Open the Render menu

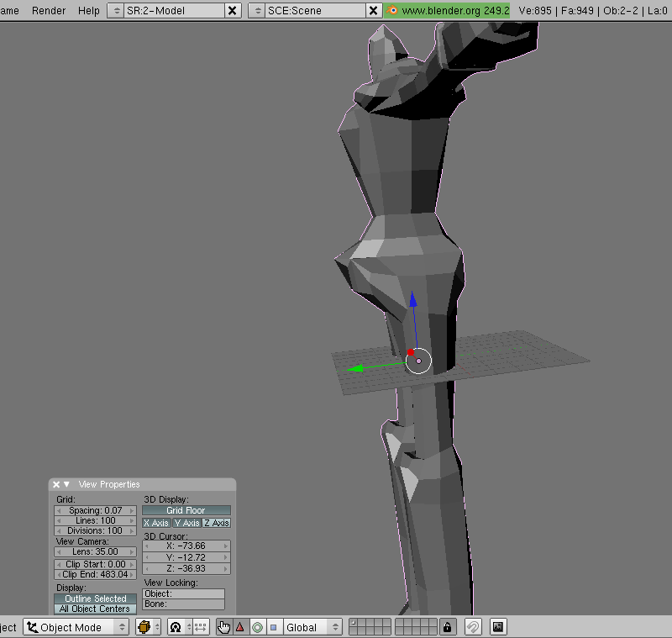(48, 11)
